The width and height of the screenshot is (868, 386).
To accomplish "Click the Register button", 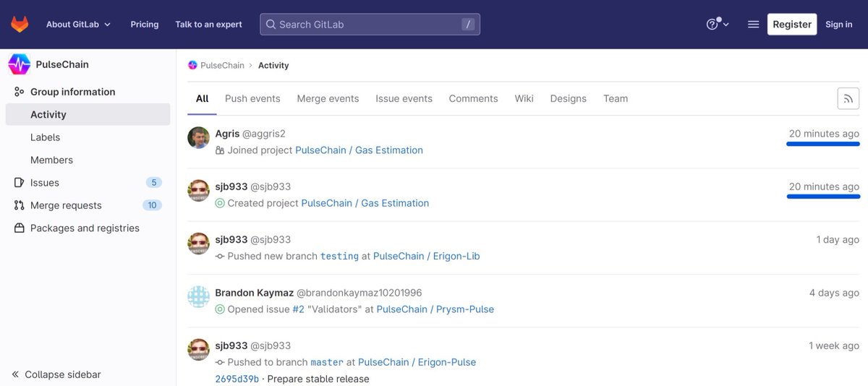I will (792, 24).
